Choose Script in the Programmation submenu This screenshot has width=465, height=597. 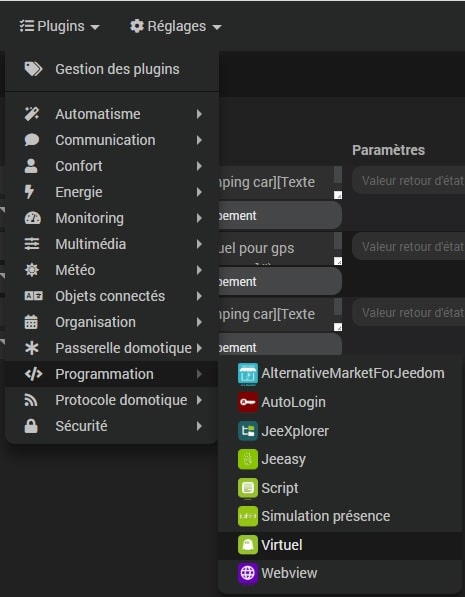coord(340,488)
